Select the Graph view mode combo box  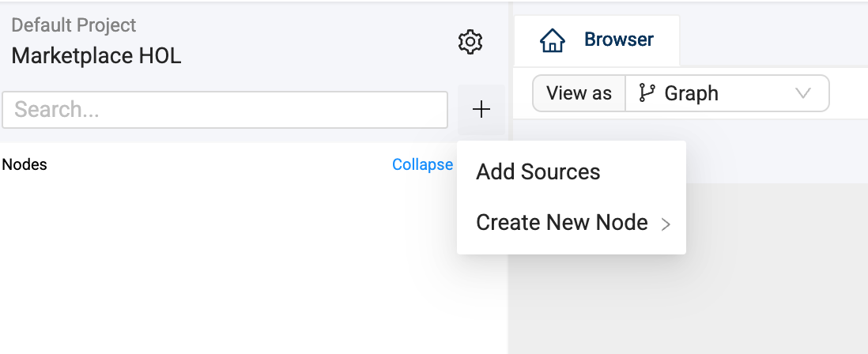pyautogui.click(x=726, y=93)
